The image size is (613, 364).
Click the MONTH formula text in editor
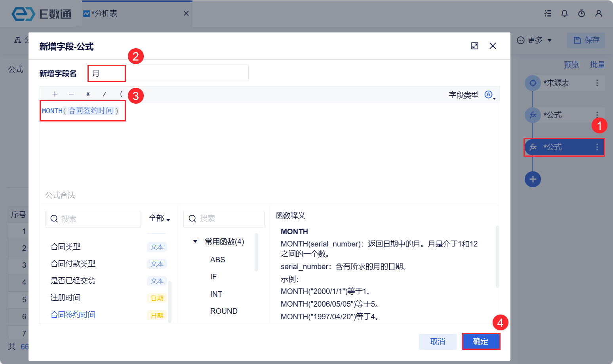52,111
